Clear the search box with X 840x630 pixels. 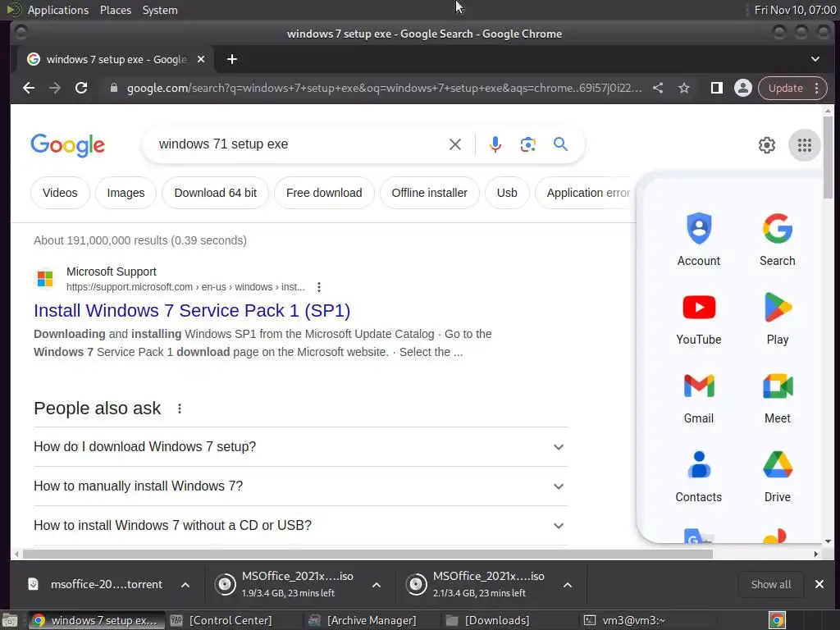[x=454, y=144]
